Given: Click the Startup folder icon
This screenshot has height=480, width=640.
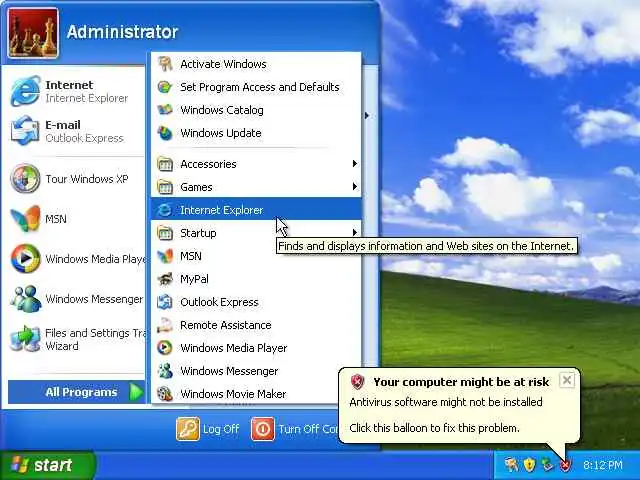Looking at the screenshot, I should tap(165, 233).
